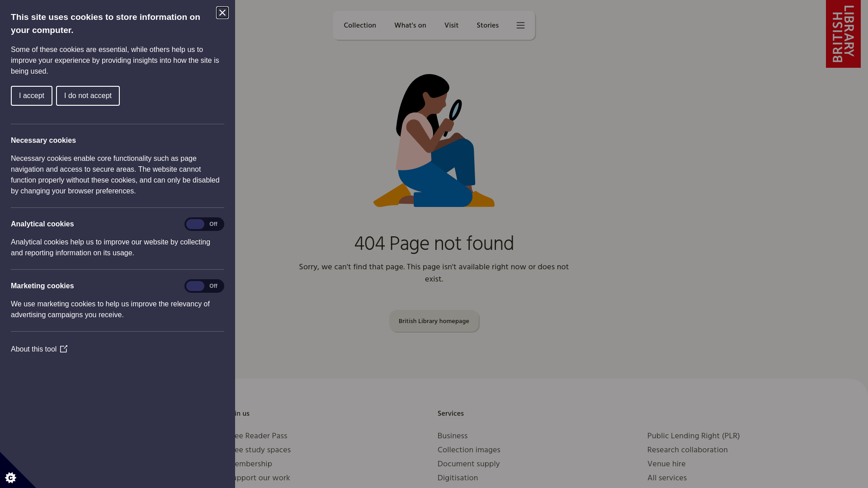Open the Document supply link
The width and height of the screenshot is (868, 488).
(468, 464)
